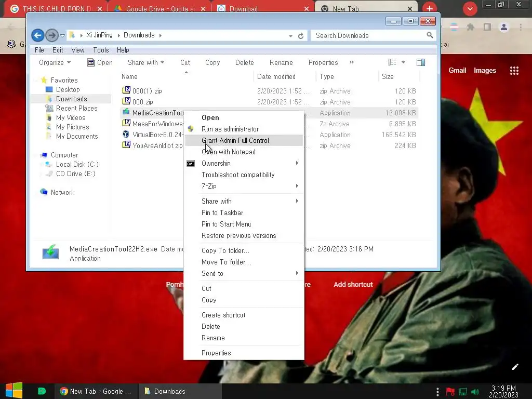Screen dimensions: 532x399
Task: Switch to the Google Drive Chrome tab
Action: pyautogui.click(x=159, y=9)
